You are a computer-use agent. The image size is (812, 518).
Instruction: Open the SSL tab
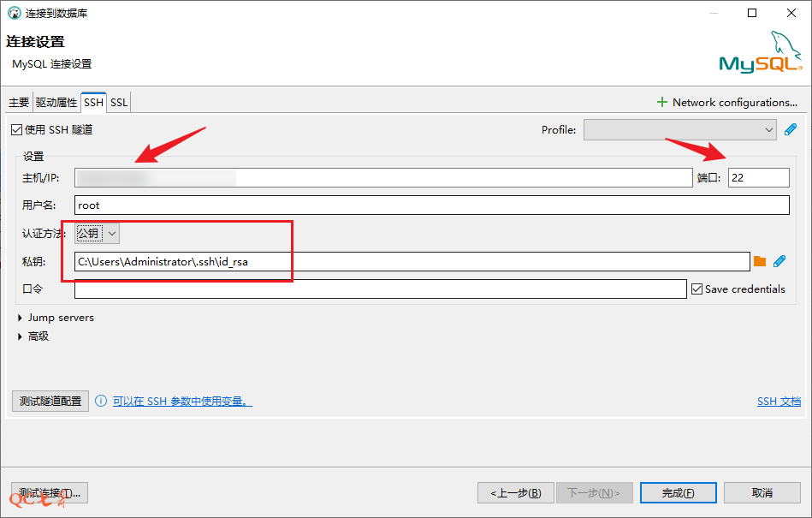(119, 103)
